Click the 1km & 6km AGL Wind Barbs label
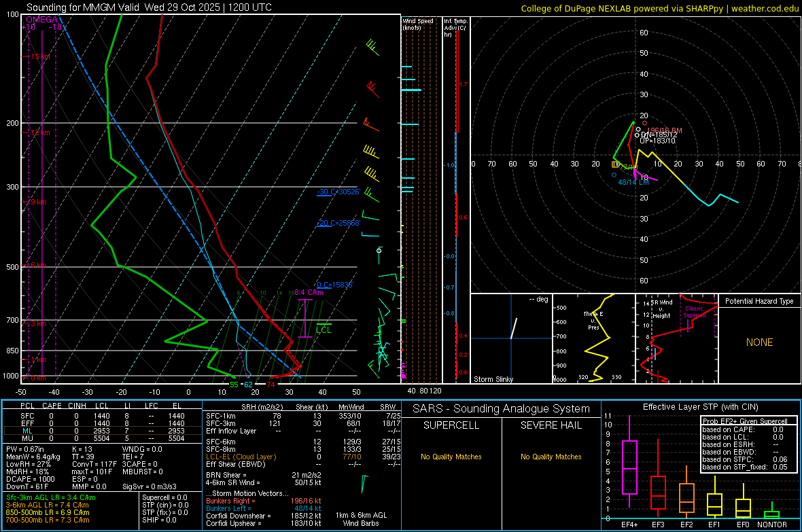This screenshot has height=532, width=802. 361,519
